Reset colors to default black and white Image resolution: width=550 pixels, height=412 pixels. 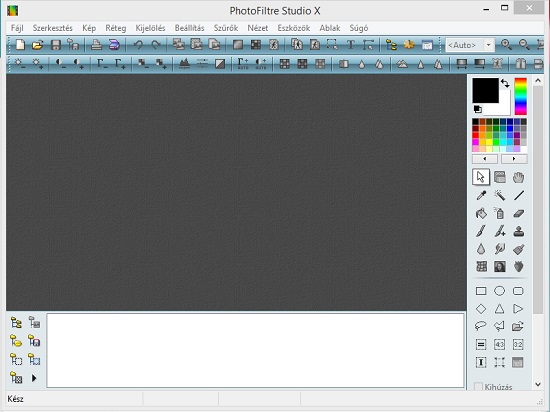click(x=477, y=109)
